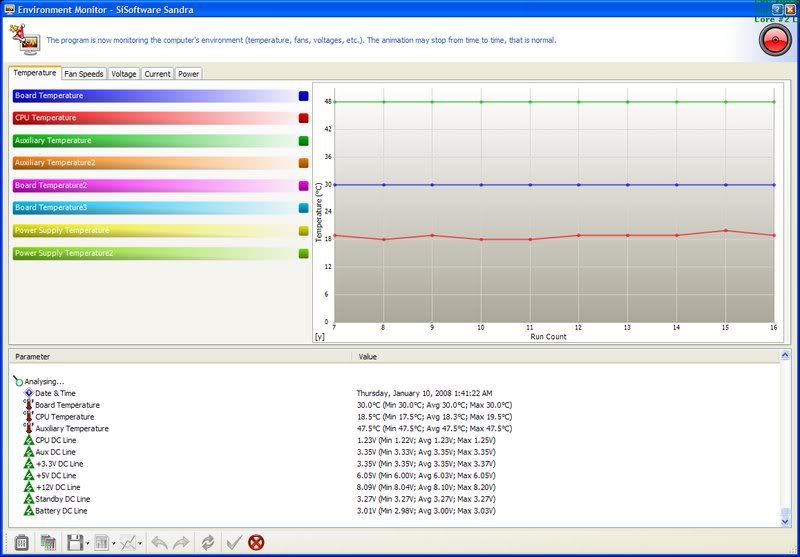Open the dropdown arrow next to save icon
This screenshot has width=800, height=557.
[x=88, y=543]
